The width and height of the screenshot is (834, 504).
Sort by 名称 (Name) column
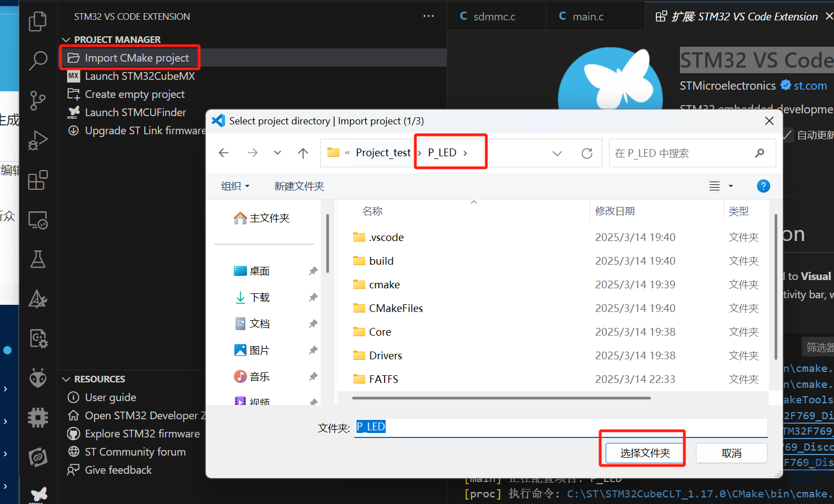point(372,211)
